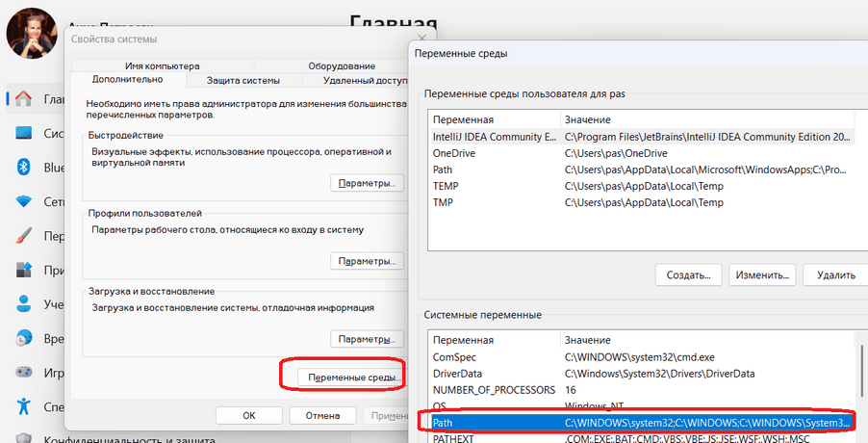Open the System monitor icon in sidebar
The width and height of the screenshot is (868, 443).
[x=23, y=133]
